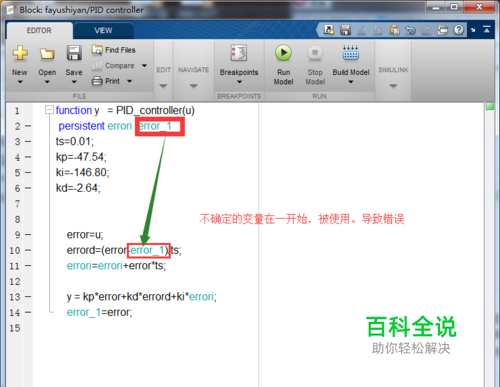Click the Print button
This screenshot has height=387, width=500.
(x=106, y=81)
